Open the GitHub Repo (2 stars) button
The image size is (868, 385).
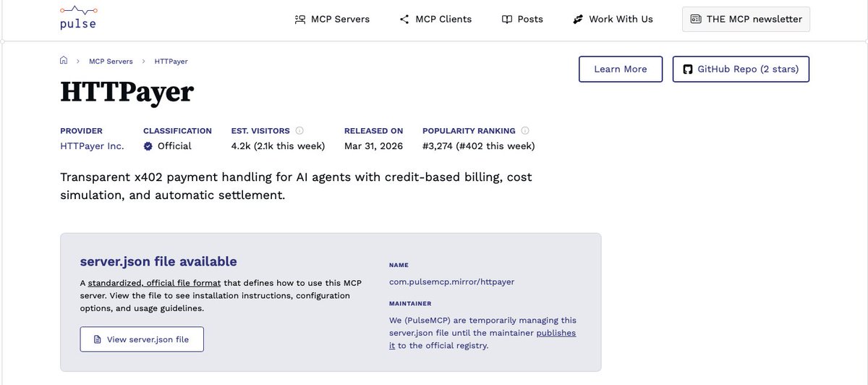tap(741, 69)
